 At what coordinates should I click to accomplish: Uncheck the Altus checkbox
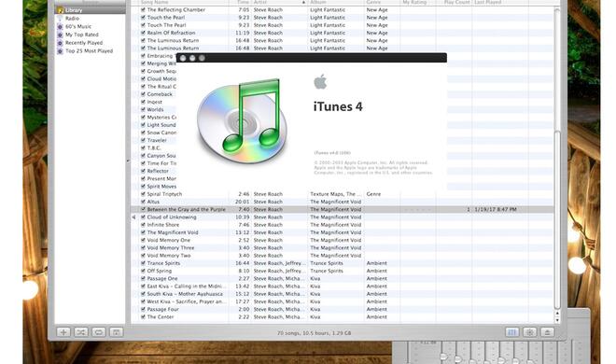tap(143, 202)
